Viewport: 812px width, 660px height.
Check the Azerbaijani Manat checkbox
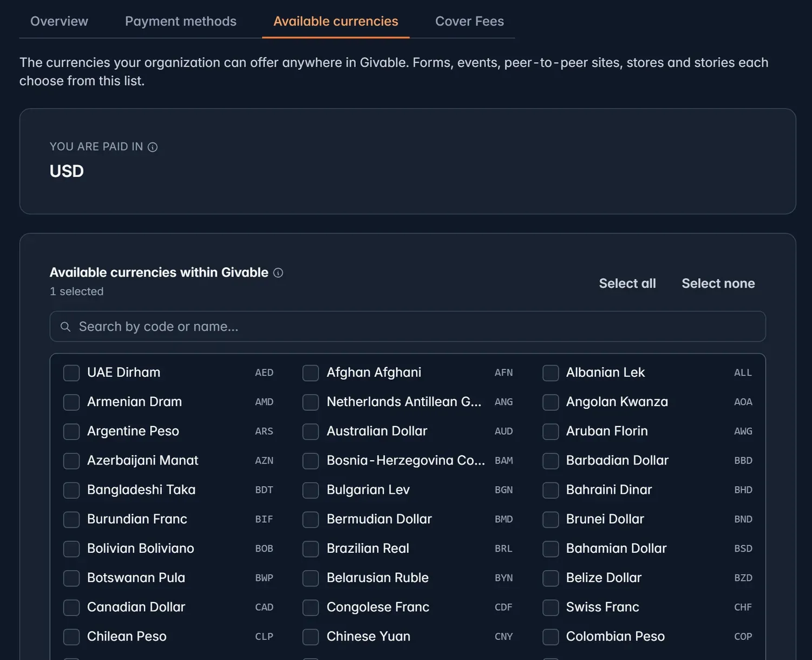pos(71,461)
